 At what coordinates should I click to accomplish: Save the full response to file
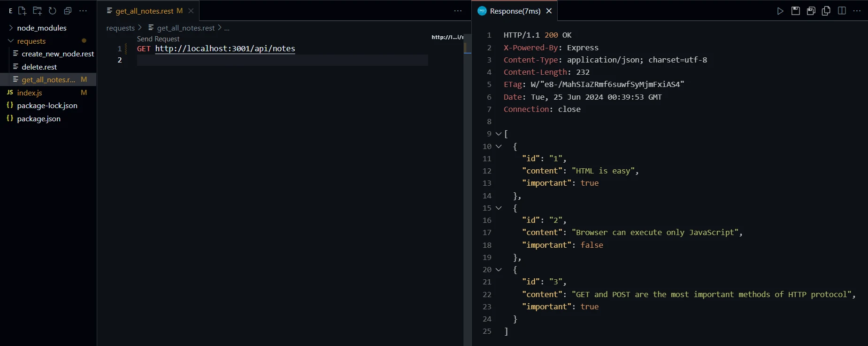tap(795, 11)
